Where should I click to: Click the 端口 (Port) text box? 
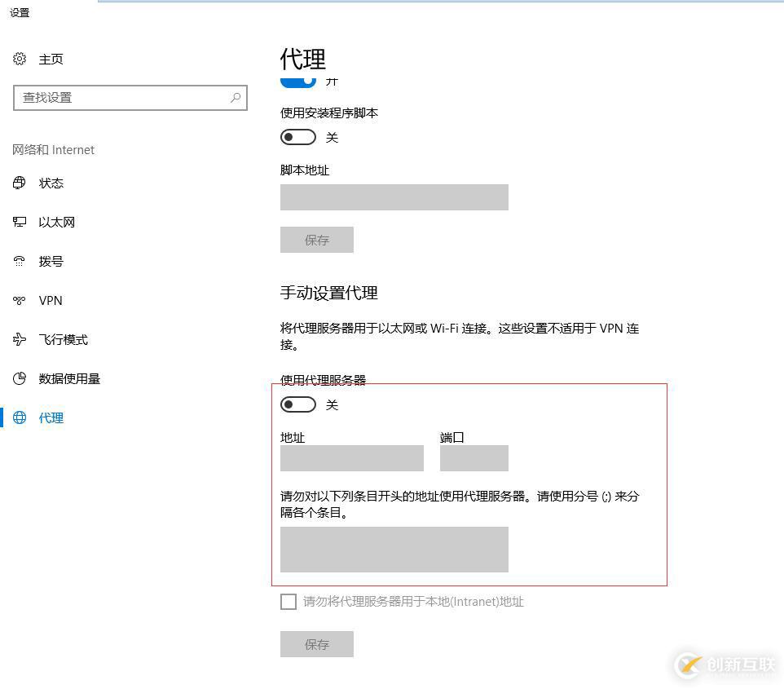pos(473,458)
